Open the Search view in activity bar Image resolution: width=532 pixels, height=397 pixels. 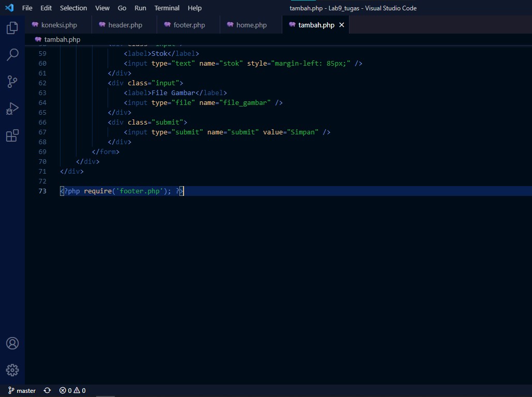point(12,55)
